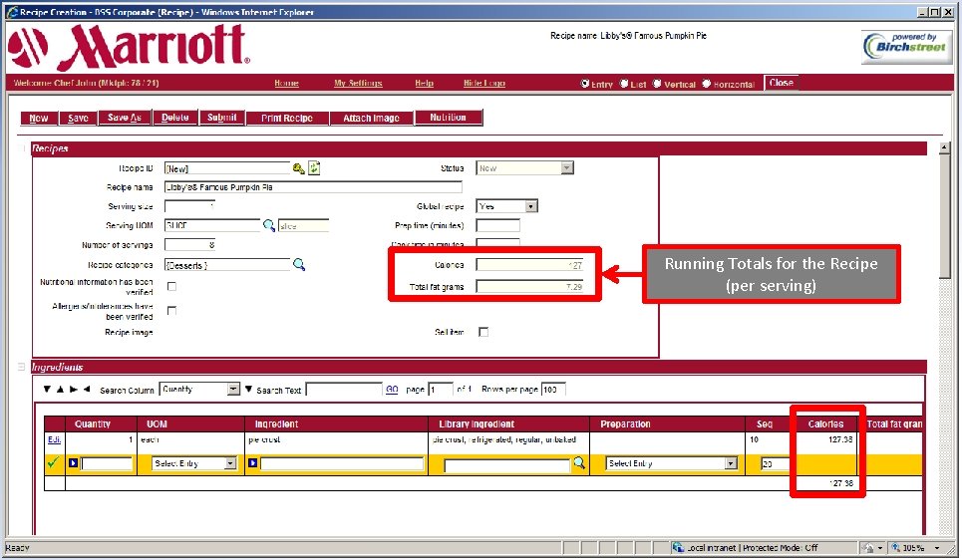Click the Save button
Image resolution: width=962 pixels, height=560 pixels.
coord(78,118)
